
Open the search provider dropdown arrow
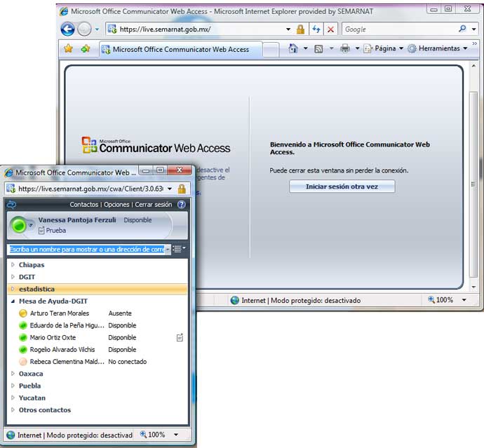pos(473,29)
